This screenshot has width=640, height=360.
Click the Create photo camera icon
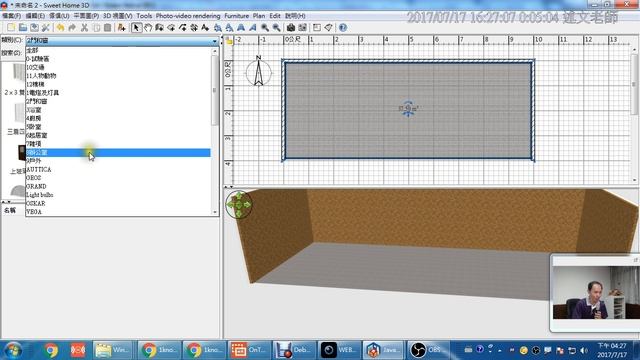click(291, 28)
